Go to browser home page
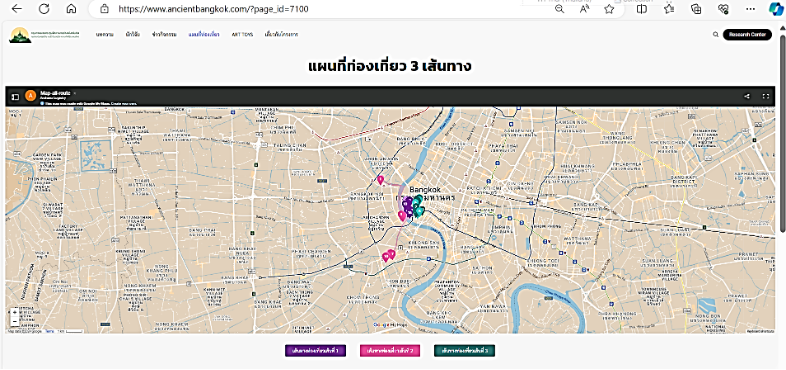The image size is (786, 370). (x=72, y=9)
